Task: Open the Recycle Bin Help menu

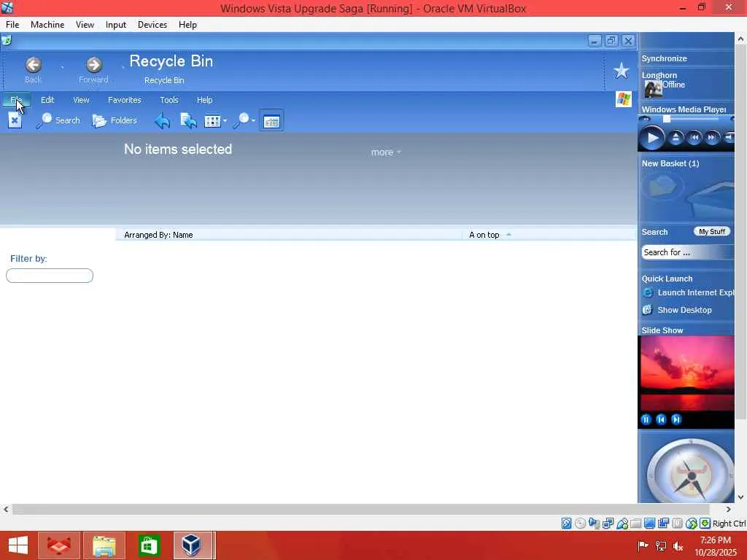Action: click(204, 100)
